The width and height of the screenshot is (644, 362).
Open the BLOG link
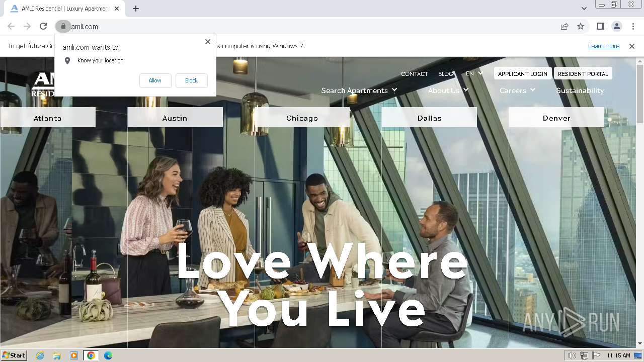click(446, 74)
